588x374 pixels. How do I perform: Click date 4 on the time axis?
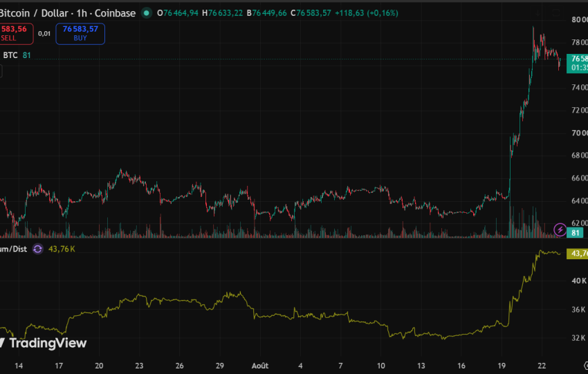point(300,366)
